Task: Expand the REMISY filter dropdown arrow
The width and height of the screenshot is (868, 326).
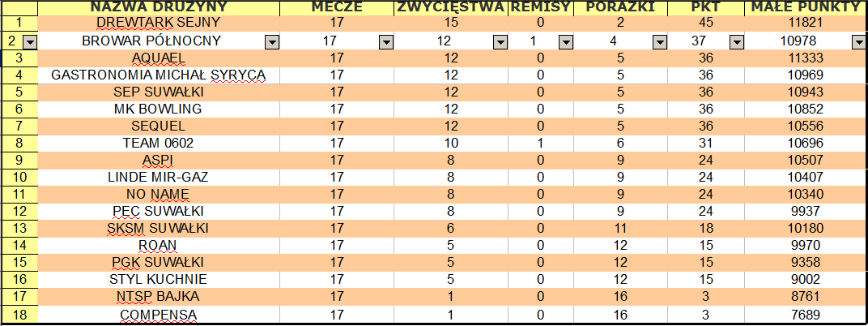Action: [x=565, y=41]
